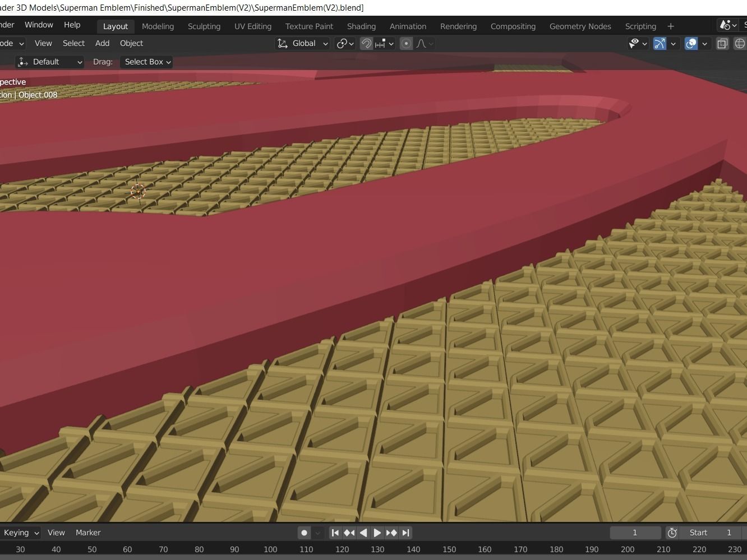Click the current frame field
This screenshot has height=560, width=747.
point(635,533)
